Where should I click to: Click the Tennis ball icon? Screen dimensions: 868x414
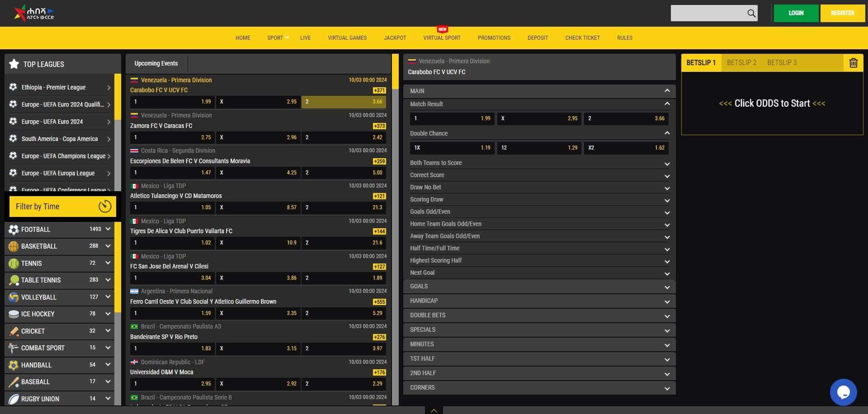[14, 263]
